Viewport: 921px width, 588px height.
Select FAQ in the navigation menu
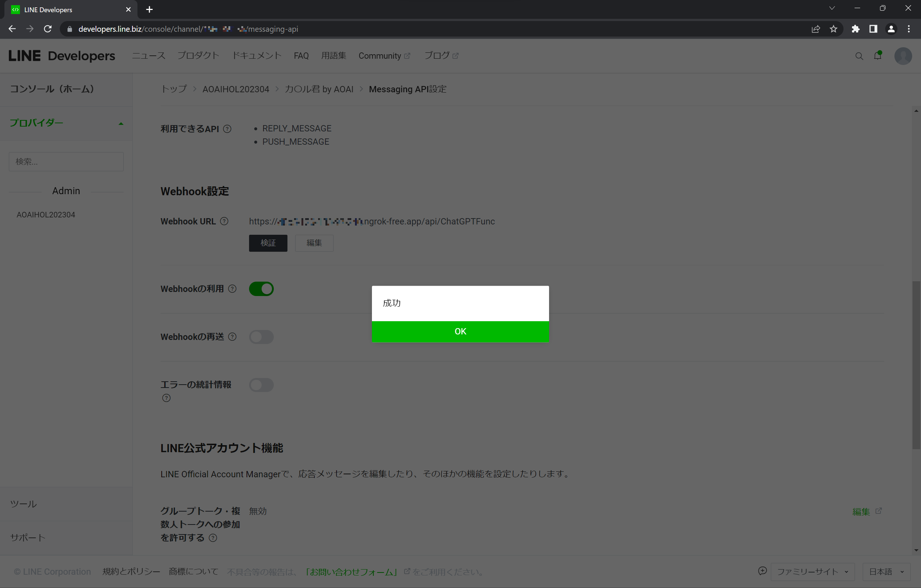[301, 56]
